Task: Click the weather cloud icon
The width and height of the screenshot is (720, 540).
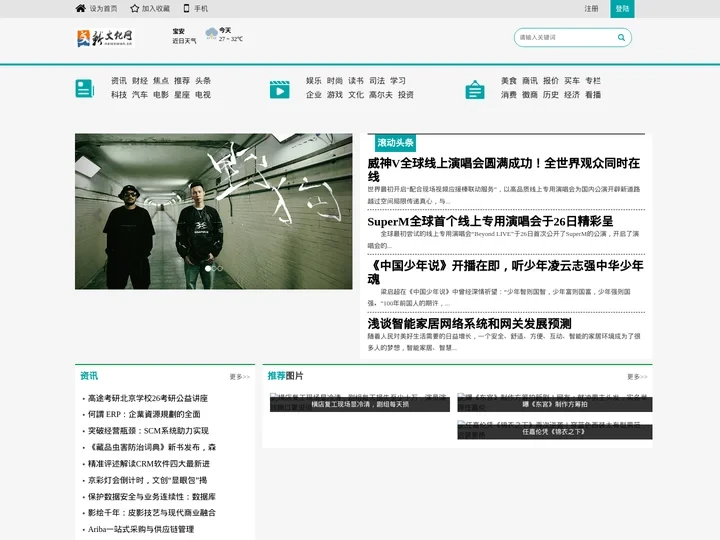Action: [212, 34]
